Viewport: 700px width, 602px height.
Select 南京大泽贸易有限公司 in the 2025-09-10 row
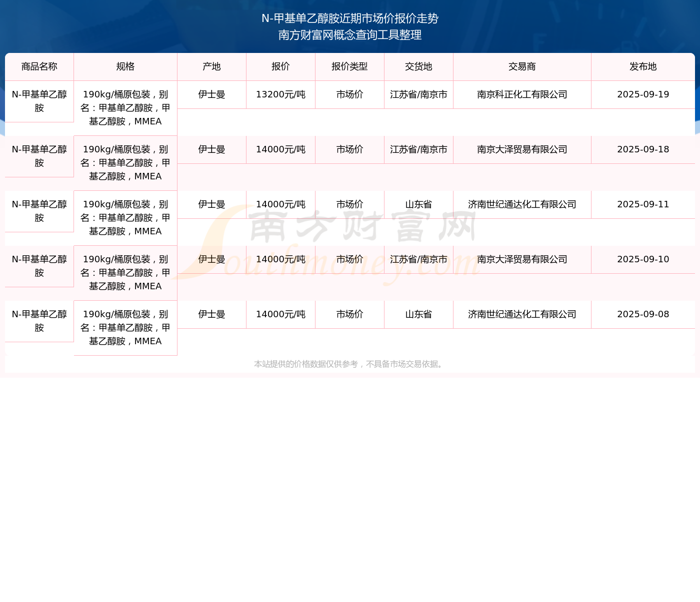[x=522, y=259]
